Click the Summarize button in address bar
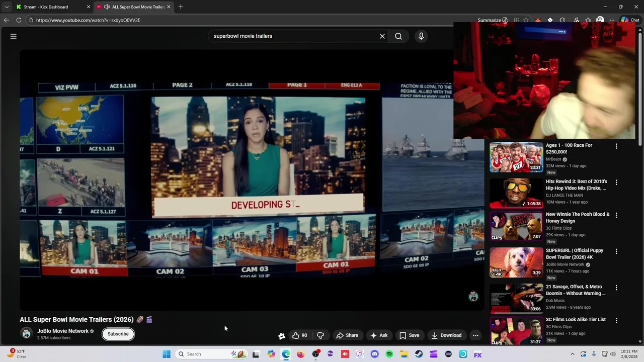This screenshot has height=362, width=644. coord(493,20)
